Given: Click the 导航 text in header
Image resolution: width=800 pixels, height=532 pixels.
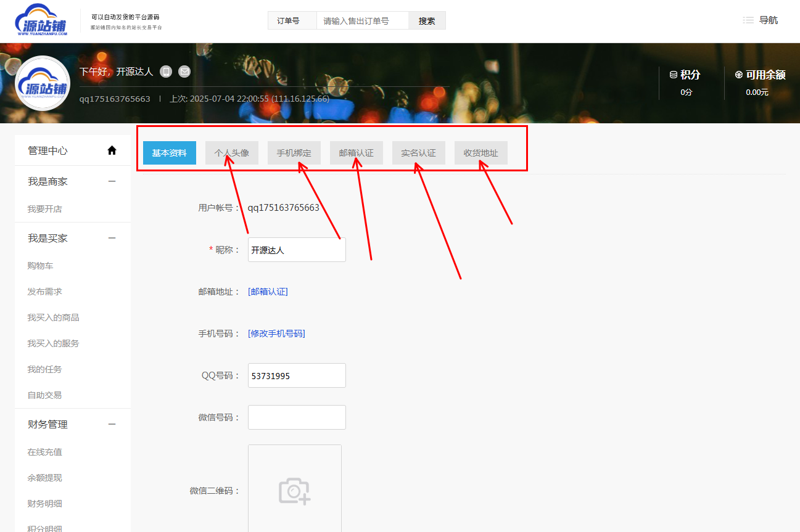Looking at the screenshot, I should coord(769,20).
